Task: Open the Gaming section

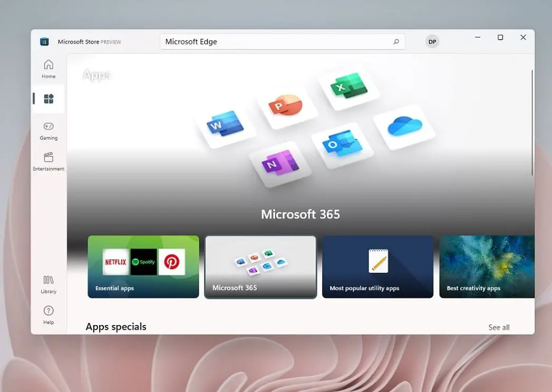Action: (49, 131)
